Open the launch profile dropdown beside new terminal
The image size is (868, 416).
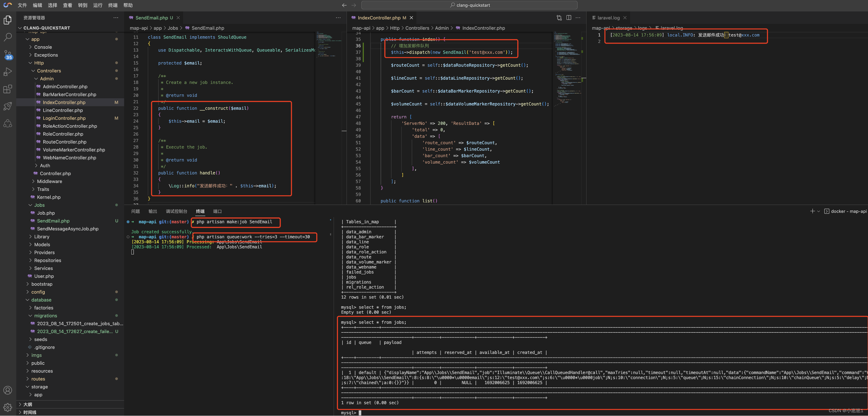[819, 211]
